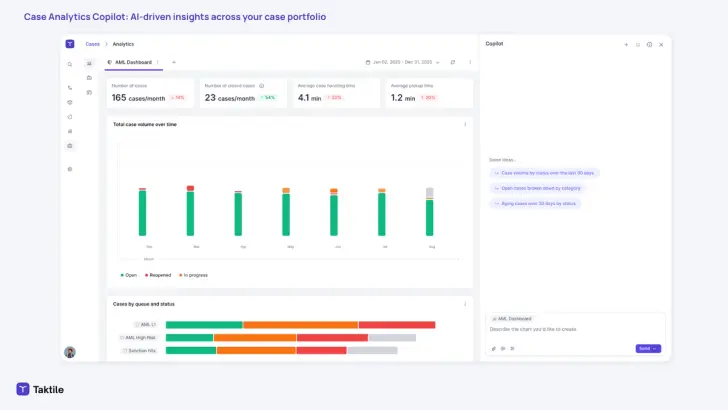Click the Taktile logo in app header

click(x=70, y=44)
